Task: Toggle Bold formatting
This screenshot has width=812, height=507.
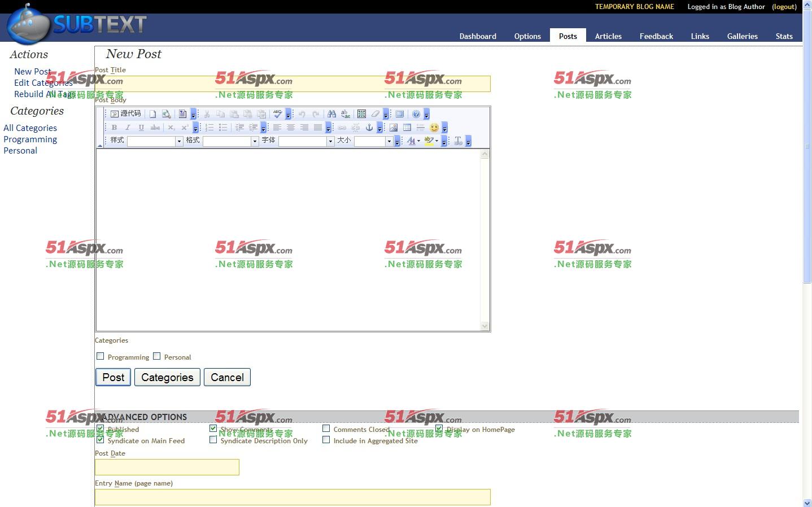Action: pos(114,128)
